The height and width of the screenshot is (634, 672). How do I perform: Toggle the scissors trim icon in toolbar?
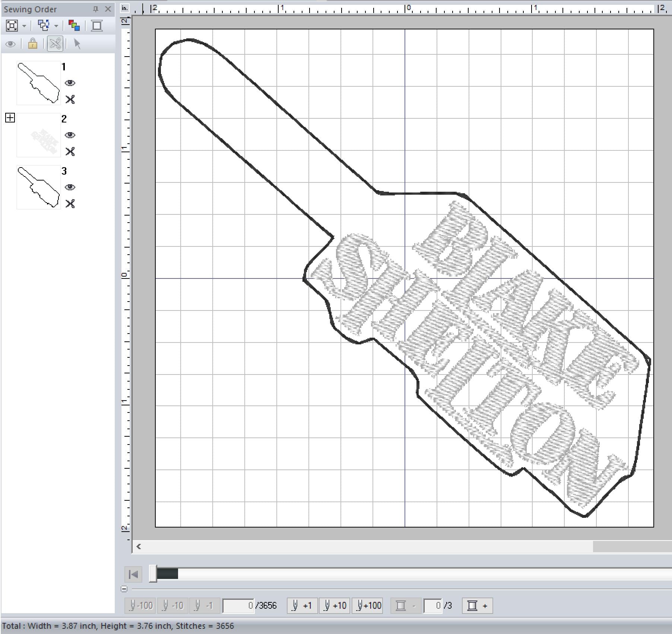55,44
